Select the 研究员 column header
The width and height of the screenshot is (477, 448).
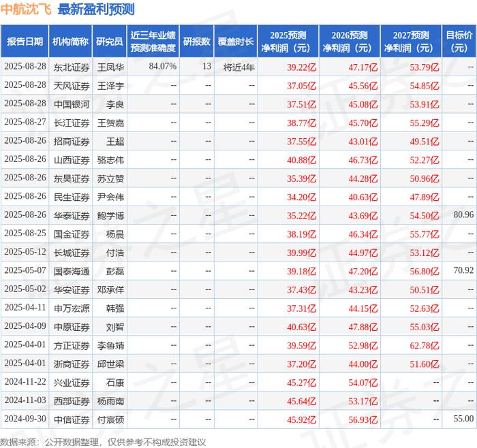110,42
